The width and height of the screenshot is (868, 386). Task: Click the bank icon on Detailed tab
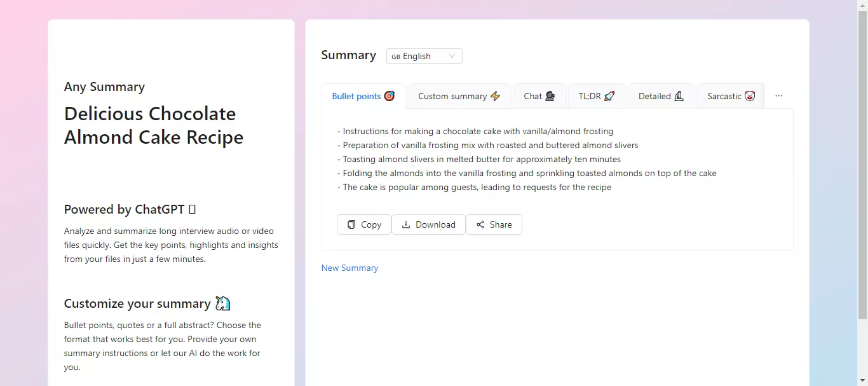[679, 96]
